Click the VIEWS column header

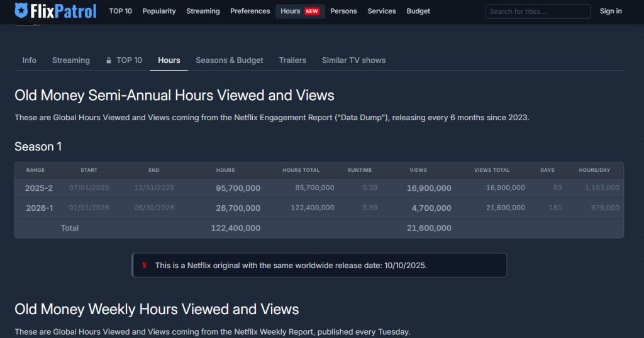point(418,170)
